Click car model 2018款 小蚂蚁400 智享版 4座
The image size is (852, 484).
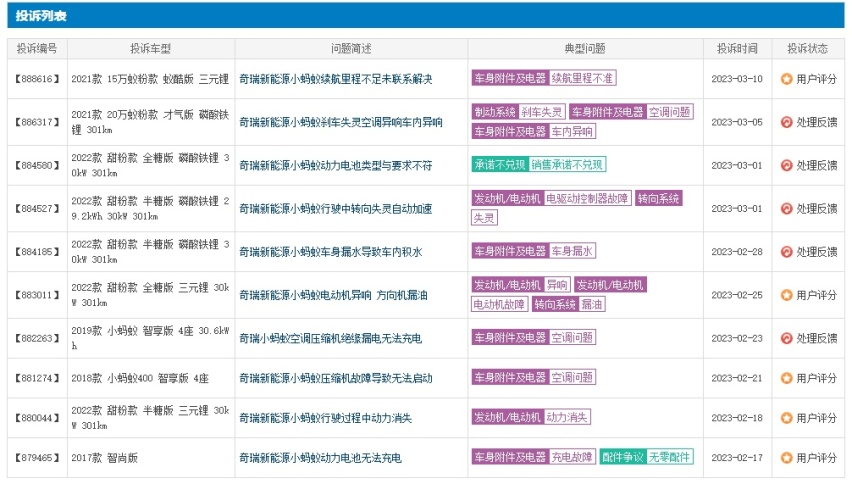pos(140,378)
